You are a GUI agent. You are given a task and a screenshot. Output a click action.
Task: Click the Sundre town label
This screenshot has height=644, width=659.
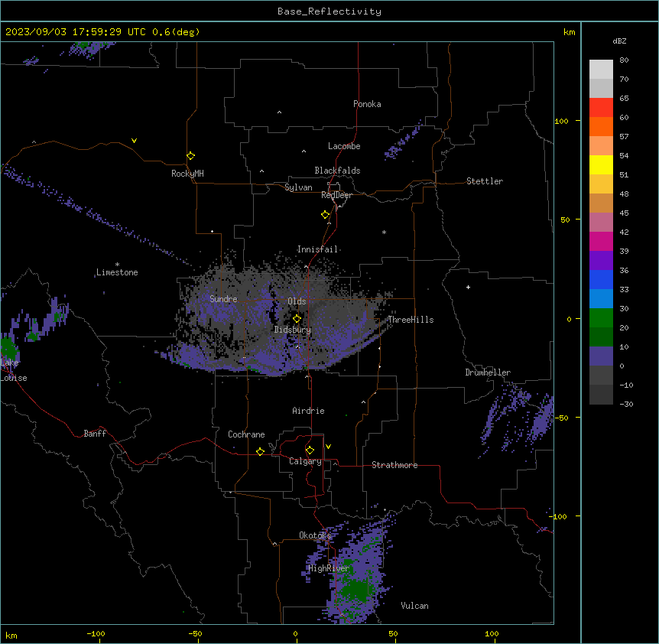click(223, 299)
